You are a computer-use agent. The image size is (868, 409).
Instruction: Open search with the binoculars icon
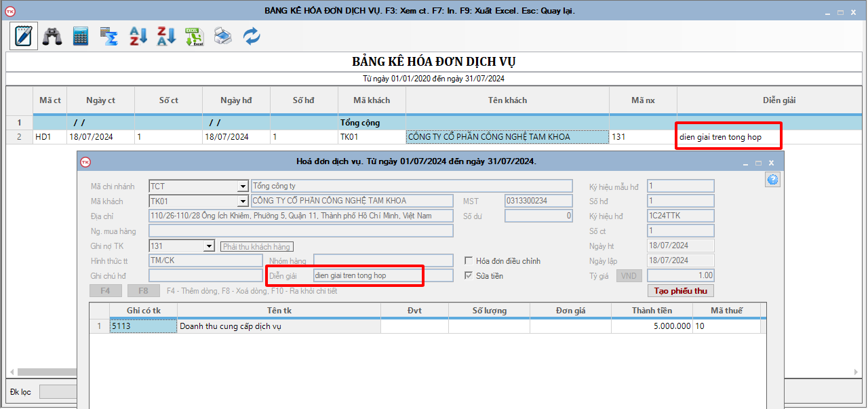pyautogui.click(x=52, y=36)
